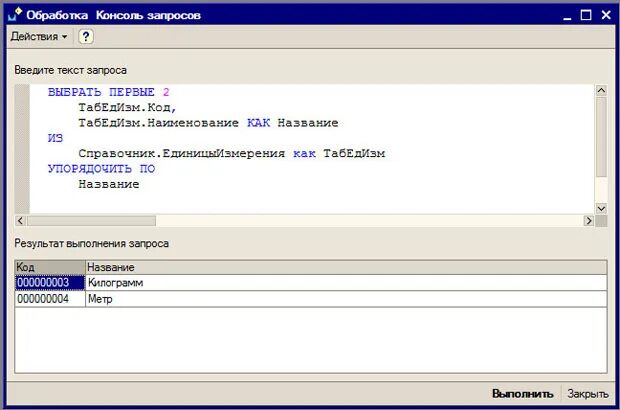This screenshot has height=410, width=620.
Task: Click the horizontal scroll left arrow
Action: [x=21, y=221]
